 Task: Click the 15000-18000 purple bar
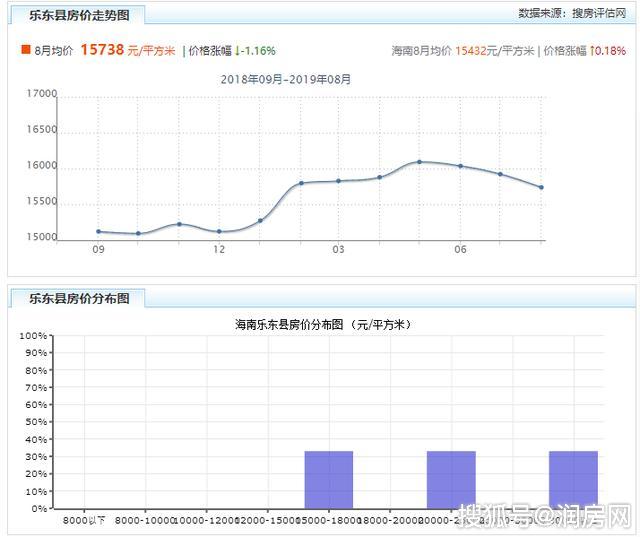[x=329, y=480]
